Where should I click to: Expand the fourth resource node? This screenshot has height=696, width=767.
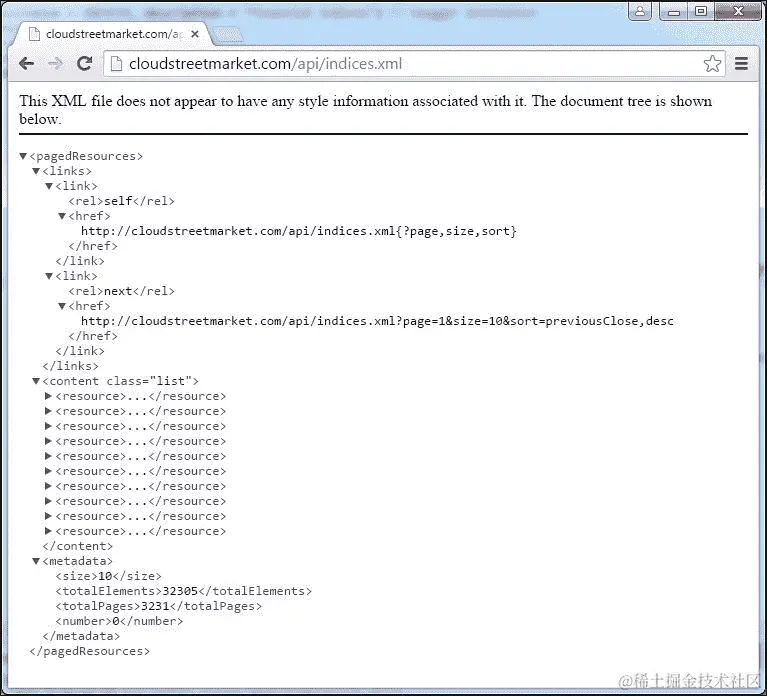point(48,441)
